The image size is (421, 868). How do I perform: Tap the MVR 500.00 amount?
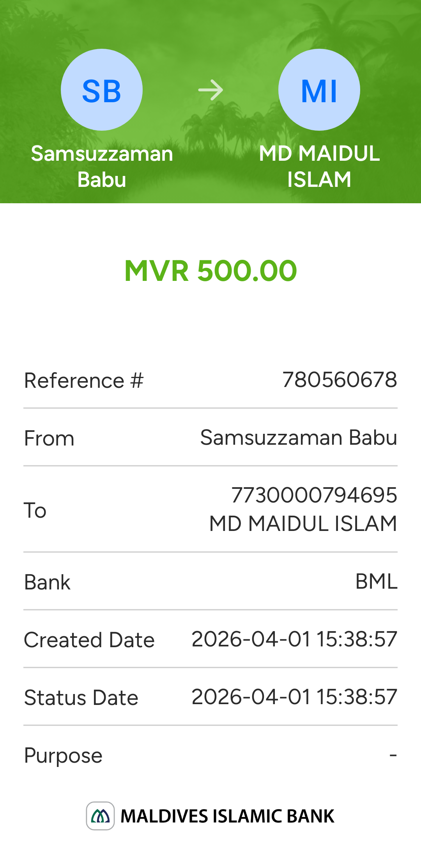(x=210, y=271)
